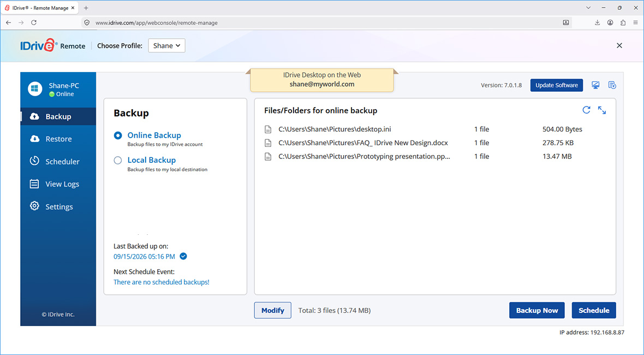The height and width of the screenshot is (355, 644).
Task: Click the Scheduler clock icon
Action: 34,161
